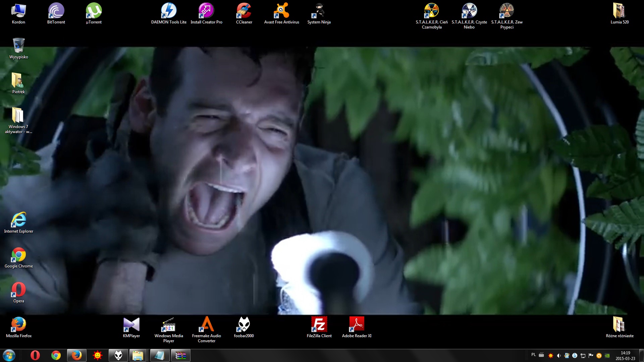Switch to foobar2000 on the taskbar
644x362 pixels.
118,355
